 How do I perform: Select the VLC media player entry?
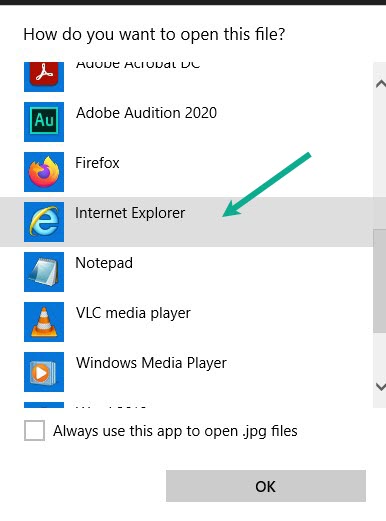point(187,322)
